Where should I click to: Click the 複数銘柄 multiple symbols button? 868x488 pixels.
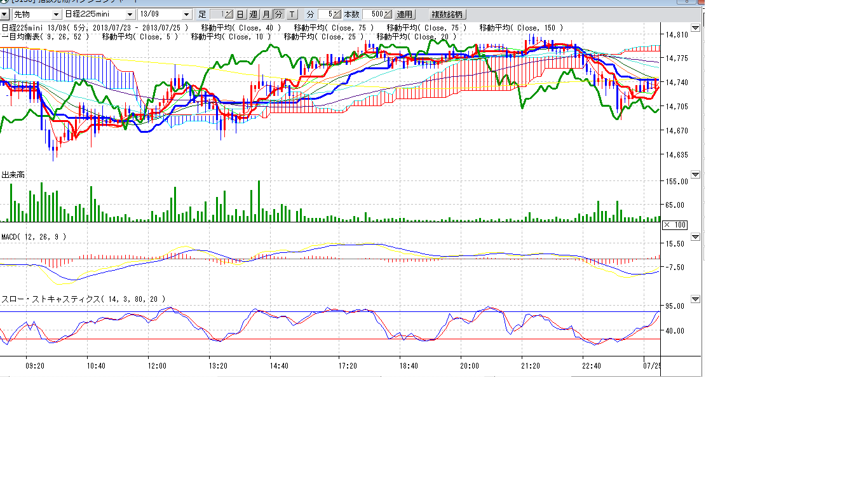448,14
